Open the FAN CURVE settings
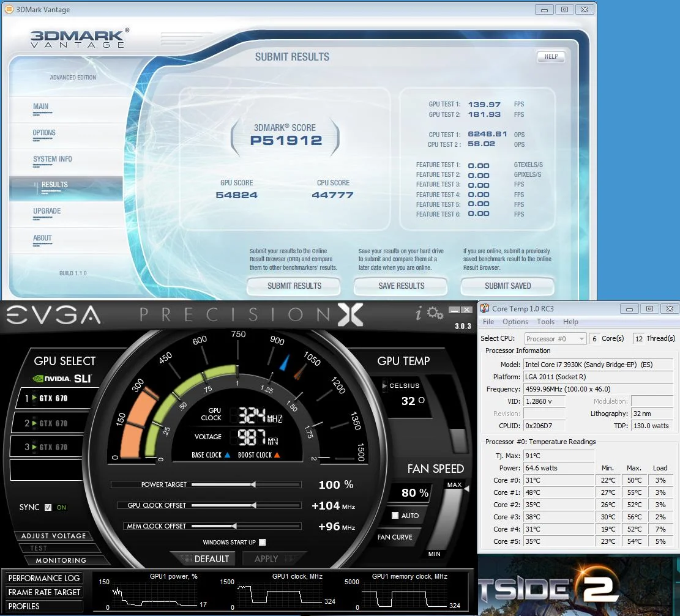The height and width of the screenshot is (616, 680). [395, 537]
